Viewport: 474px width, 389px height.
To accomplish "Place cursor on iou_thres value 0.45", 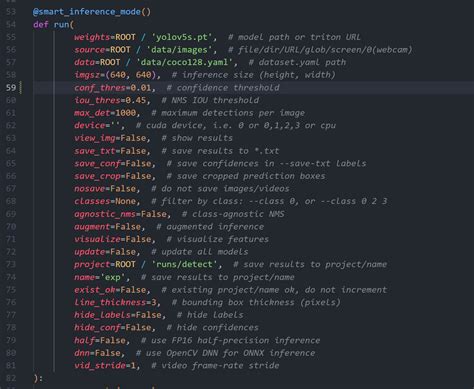I will coord(136,100).
